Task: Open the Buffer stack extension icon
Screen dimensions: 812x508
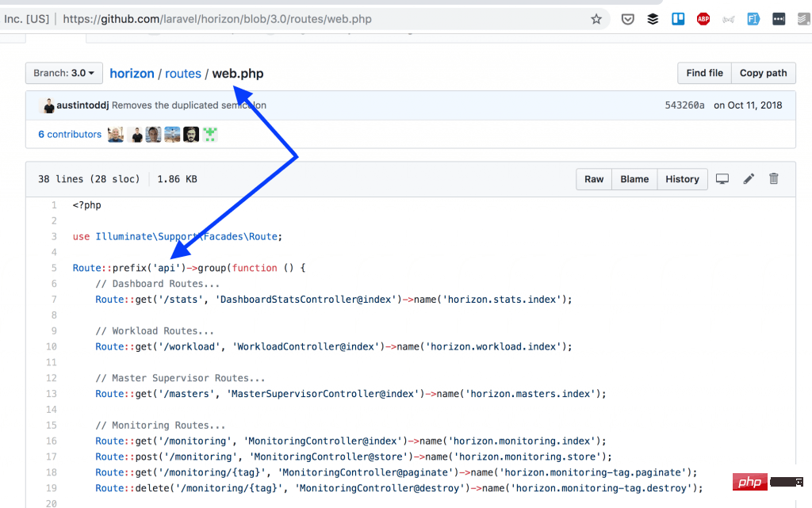Action: point(653,19)
